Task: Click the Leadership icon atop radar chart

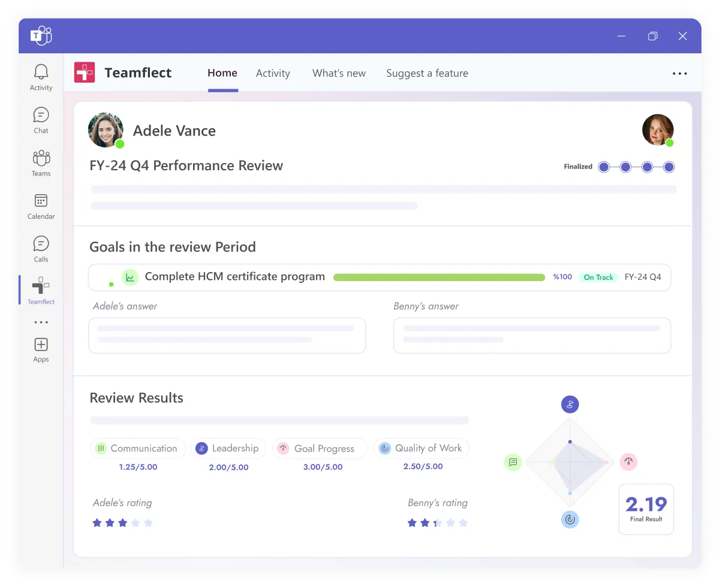Action: [570, 404]
